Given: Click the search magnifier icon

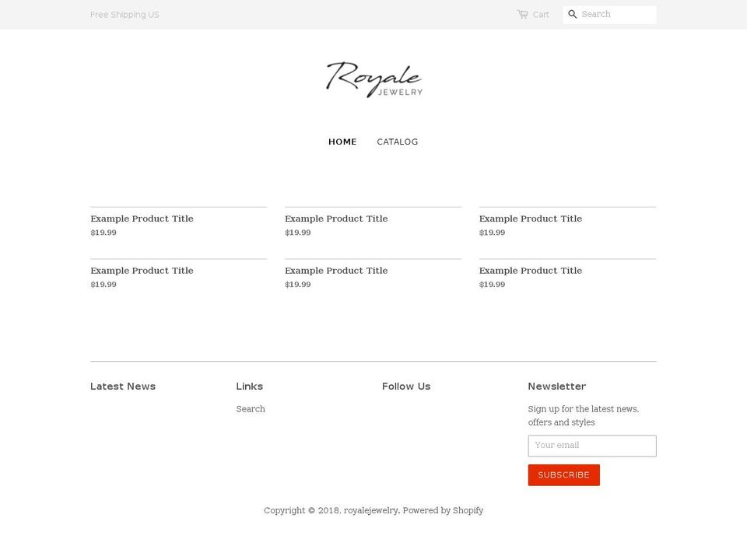Looking at the screenshot, I should coord(573,14).
